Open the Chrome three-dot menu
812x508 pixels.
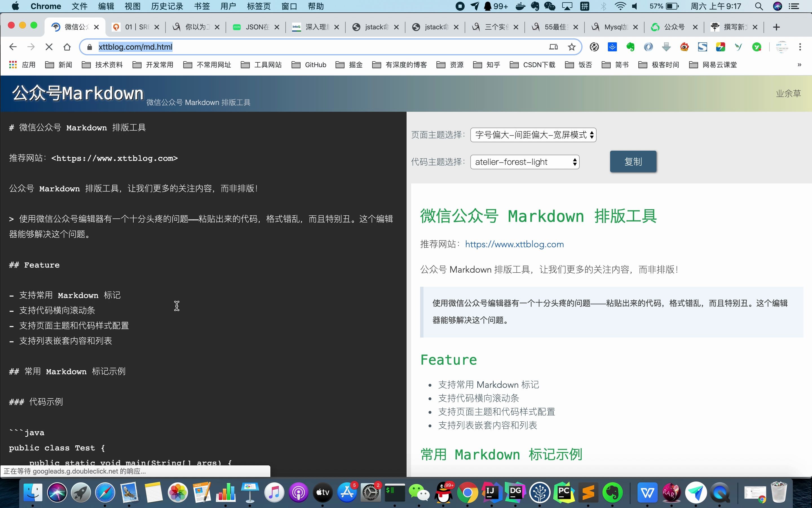[x=800, y=47]
